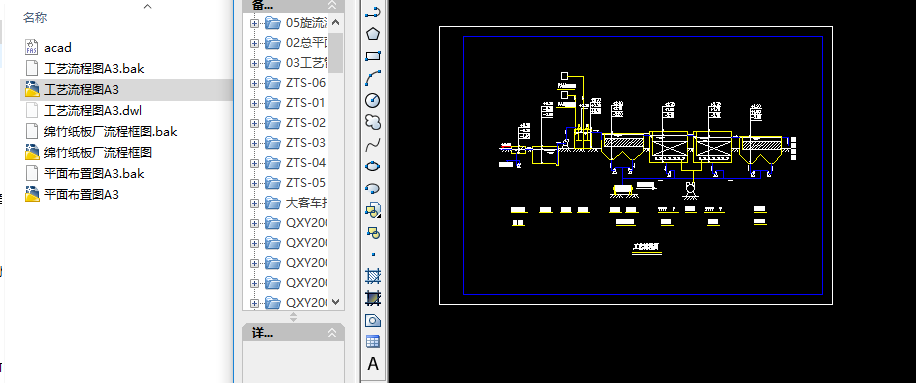The image size is (916, 383).
Task: Select the Revision Cloud tool
Action: 373,123
